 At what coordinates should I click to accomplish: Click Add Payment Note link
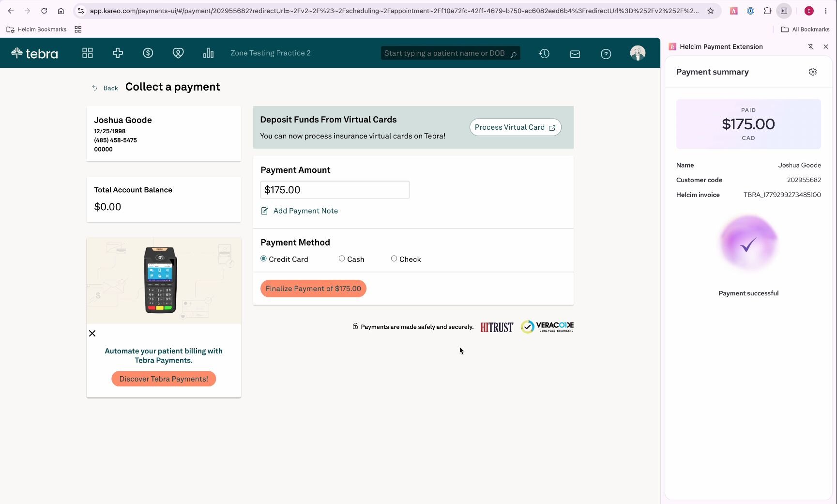[x=305, y=211]
